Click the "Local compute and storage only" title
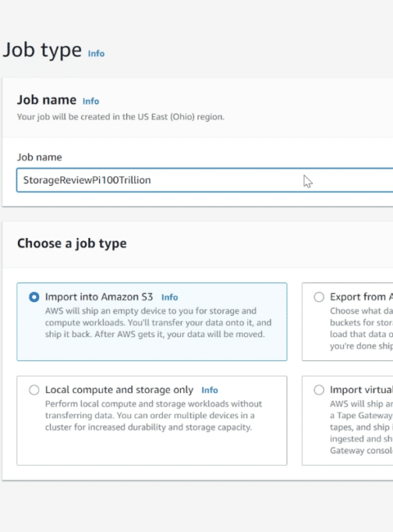 click(119, 390)
